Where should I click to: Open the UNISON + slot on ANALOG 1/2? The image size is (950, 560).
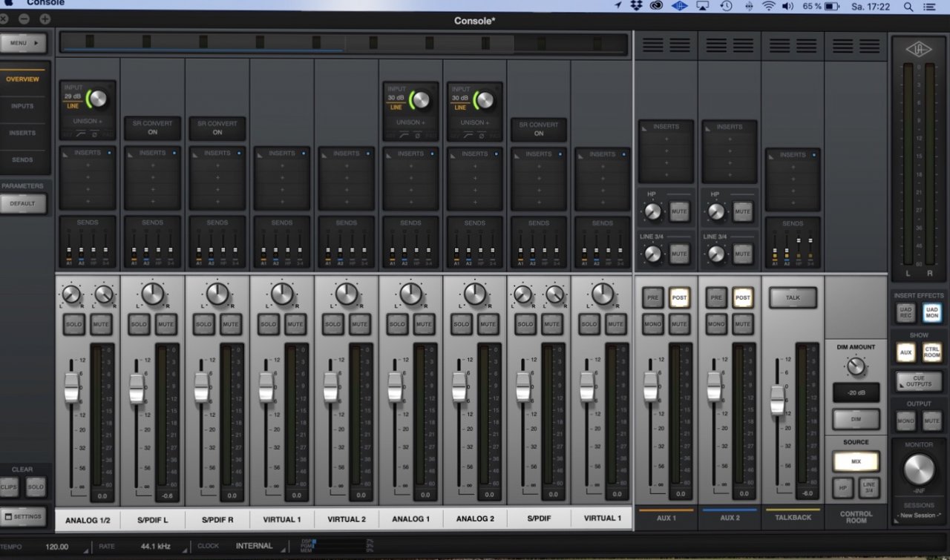[x=88, y=120]
